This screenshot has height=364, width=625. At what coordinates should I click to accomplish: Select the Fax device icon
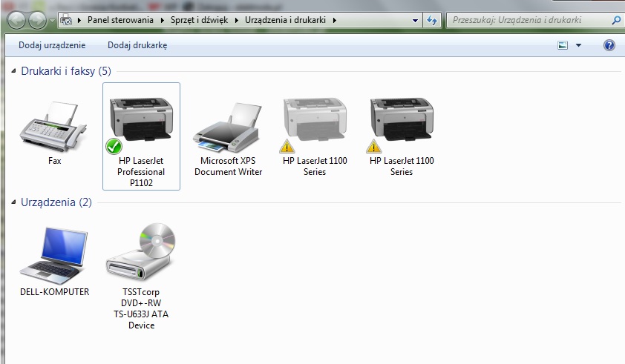53,127
